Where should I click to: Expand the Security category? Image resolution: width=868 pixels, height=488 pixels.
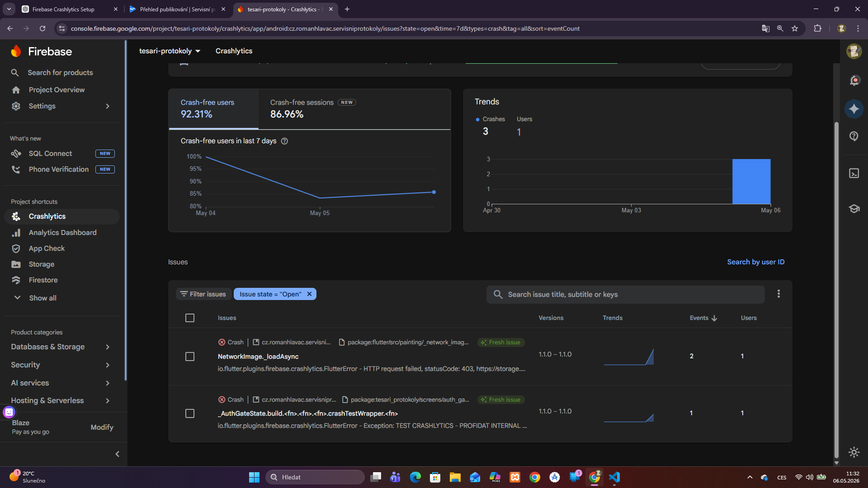click(61, 365)
